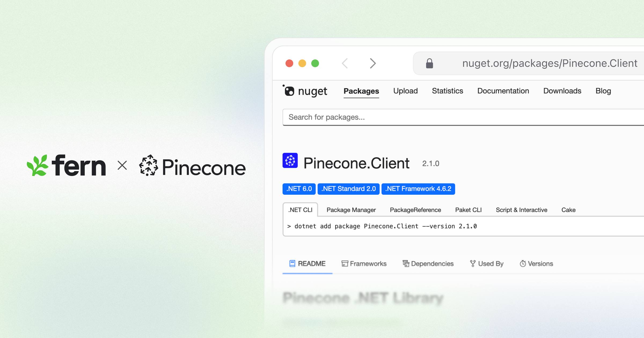Screen dimensions: 644x338
Task: Maximize the browser with green button
Action: (315, 63)
